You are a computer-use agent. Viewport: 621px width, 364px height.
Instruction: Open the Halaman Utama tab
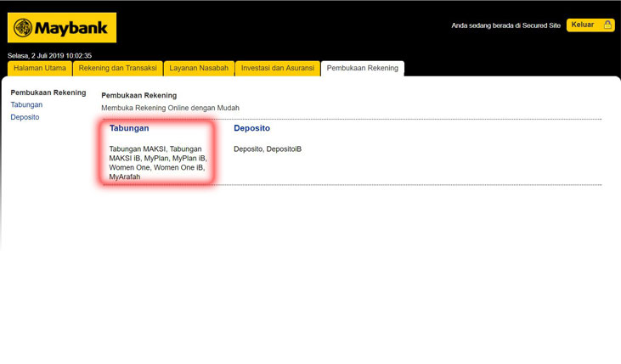tap(40, 68)
